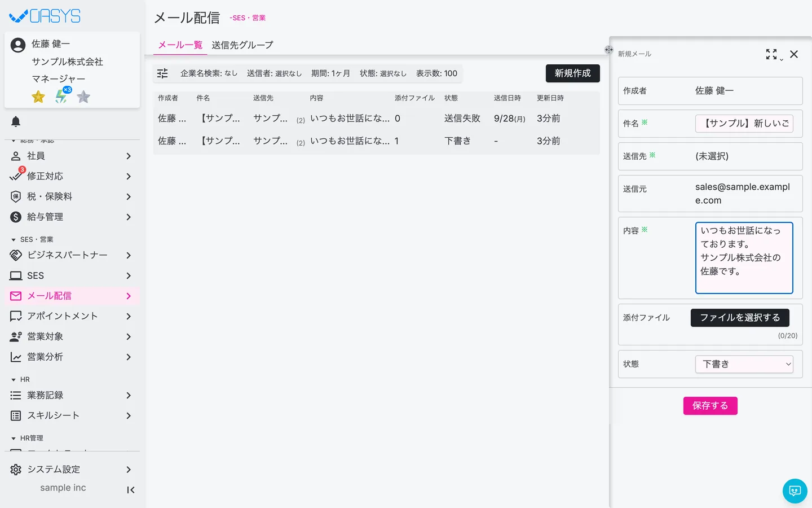Collapse the HR section triangle
This screenshot has height=508, width=812.
coord(14,380)
